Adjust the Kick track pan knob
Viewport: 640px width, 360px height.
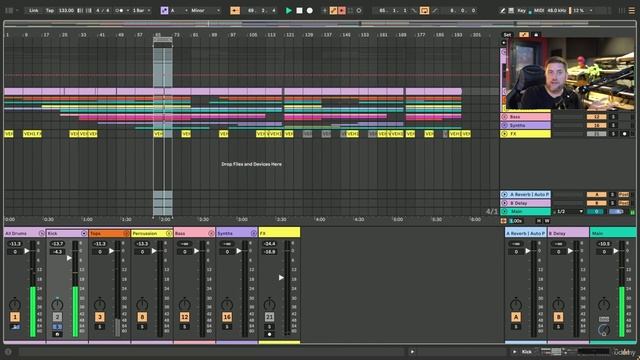pyautogui.click(x=57, y=304)
